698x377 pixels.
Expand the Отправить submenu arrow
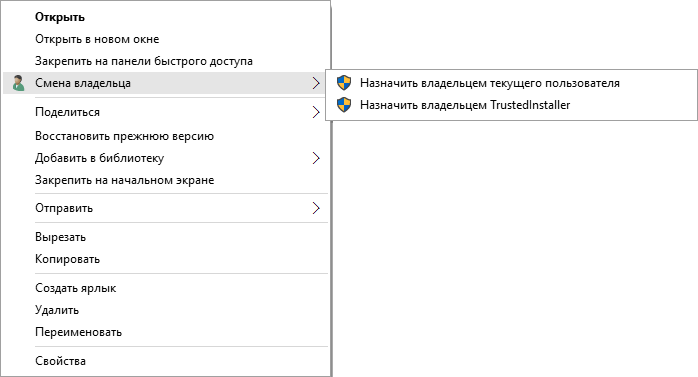coord(316,208)
